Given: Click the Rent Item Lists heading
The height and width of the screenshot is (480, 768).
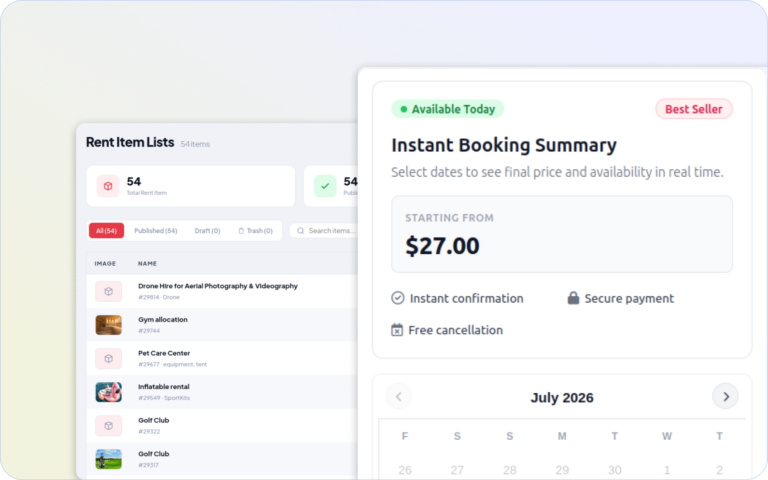Looking at the screenshot, I should click(130, 142).
